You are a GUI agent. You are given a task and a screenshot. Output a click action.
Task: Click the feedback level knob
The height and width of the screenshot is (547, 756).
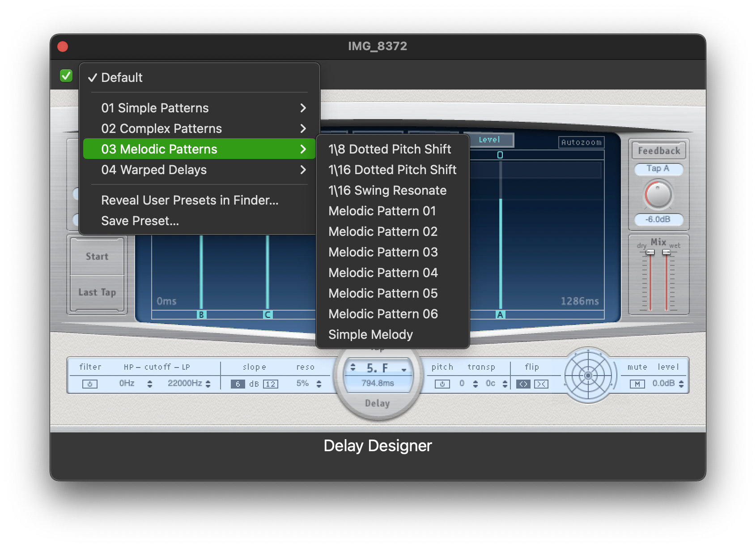(x=658, y=195)
